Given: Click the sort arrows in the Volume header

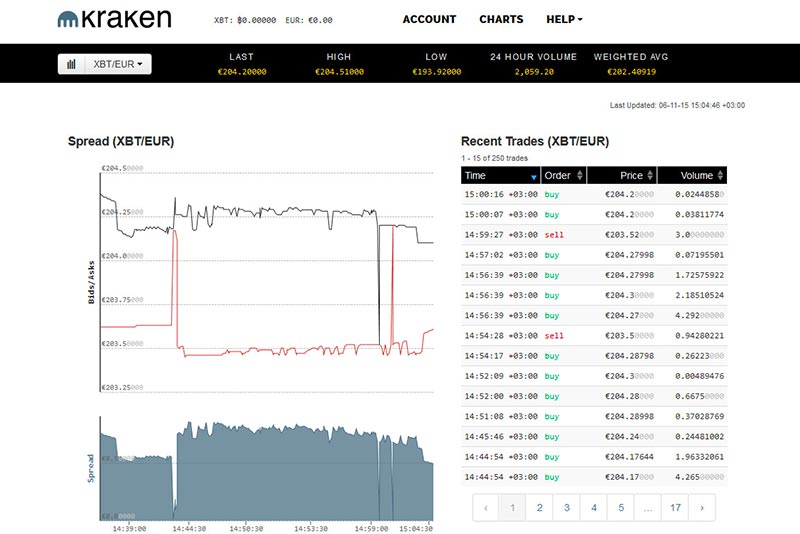Looking at the screenshot, I should click(721, 176).
